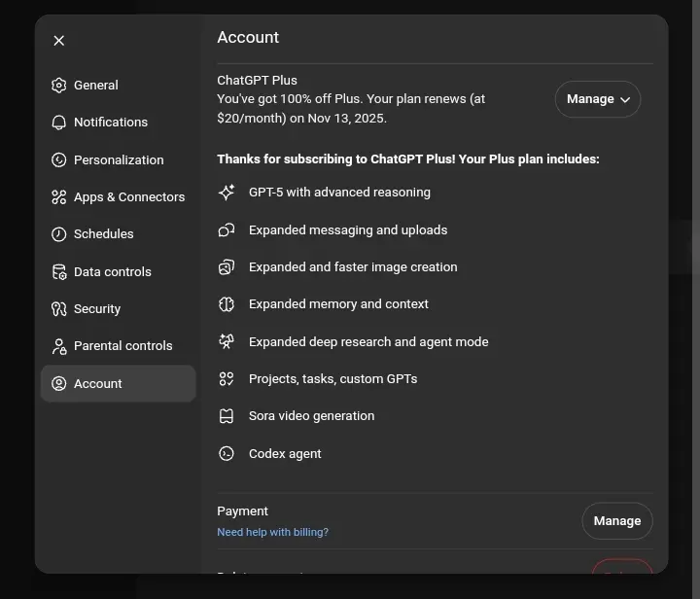The image size is (700, 599).
Task: Click 'Expanded messaging and uploads' text
Action: 348,230
